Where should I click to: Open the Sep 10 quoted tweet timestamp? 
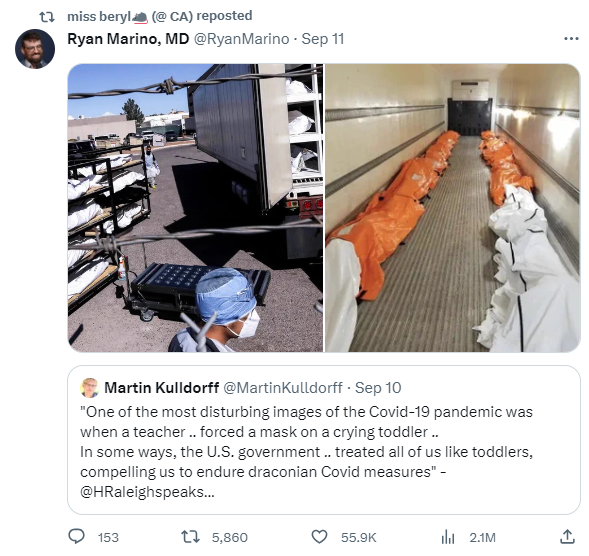[x=378, y=388]
